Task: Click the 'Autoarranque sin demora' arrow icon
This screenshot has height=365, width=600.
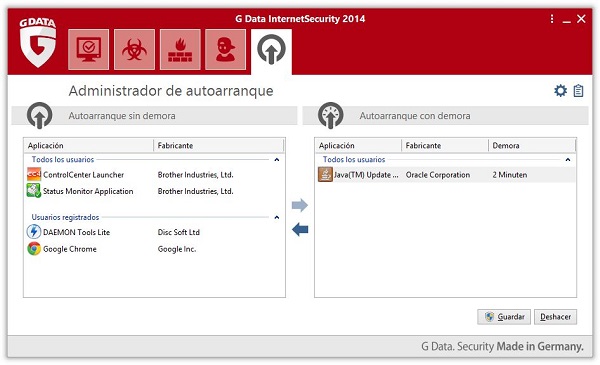Action: pos(39,115)
